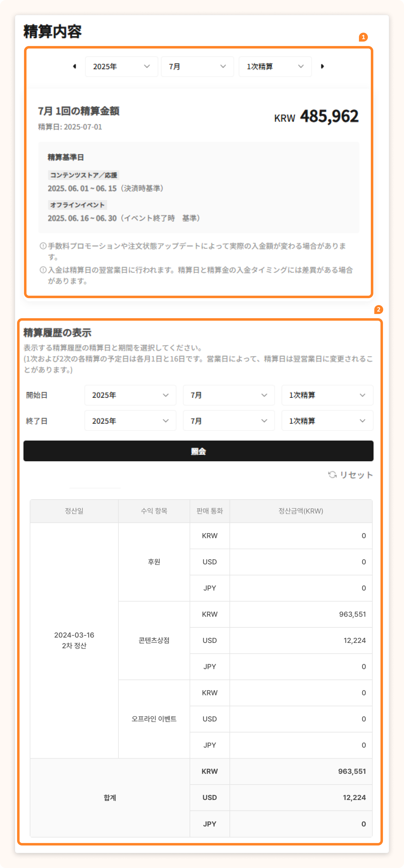Viewport: 404px width, 868px height.
Task: Select the 開始日 1次精算 dropdown
Action: 327,395
